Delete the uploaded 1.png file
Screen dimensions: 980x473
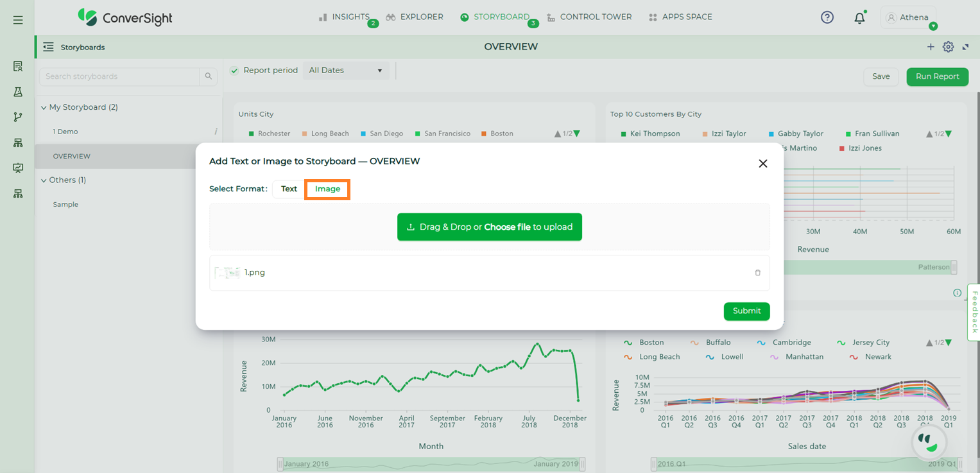(757, 273)
